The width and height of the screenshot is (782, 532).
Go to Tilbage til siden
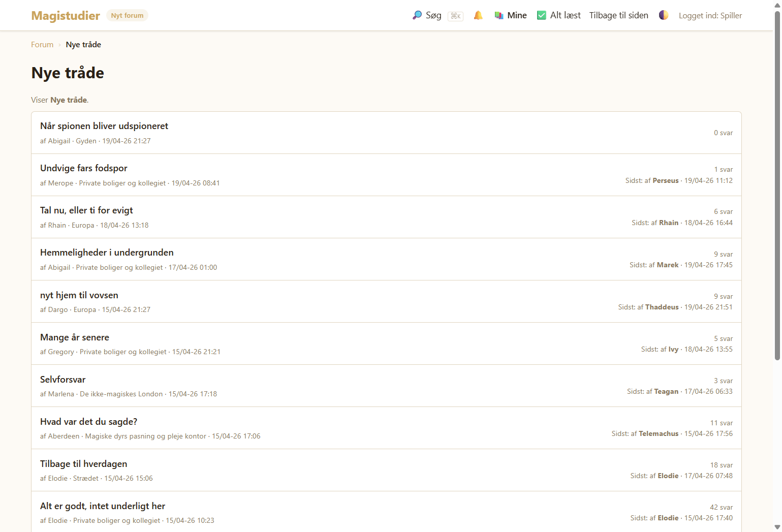coord(618,15)
